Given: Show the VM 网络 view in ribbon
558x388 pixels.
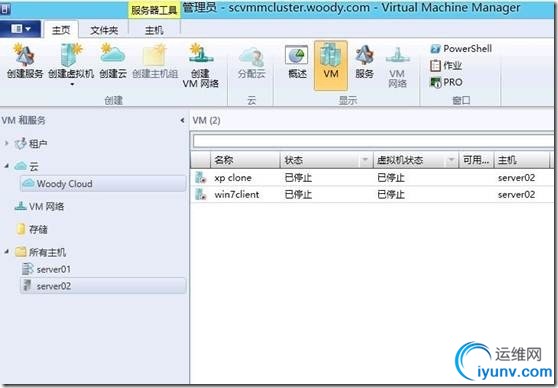Looking at the screenshot, I should pyautogui.click(x=397, y=67).
